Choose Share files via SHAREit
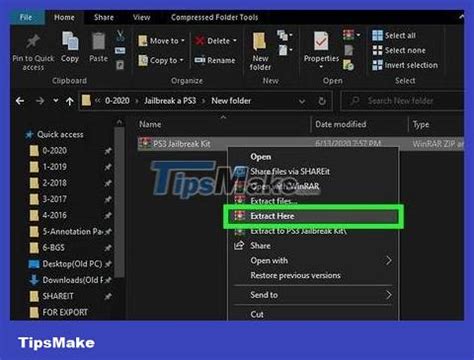 pyautogui.click(x=290, y=171)
